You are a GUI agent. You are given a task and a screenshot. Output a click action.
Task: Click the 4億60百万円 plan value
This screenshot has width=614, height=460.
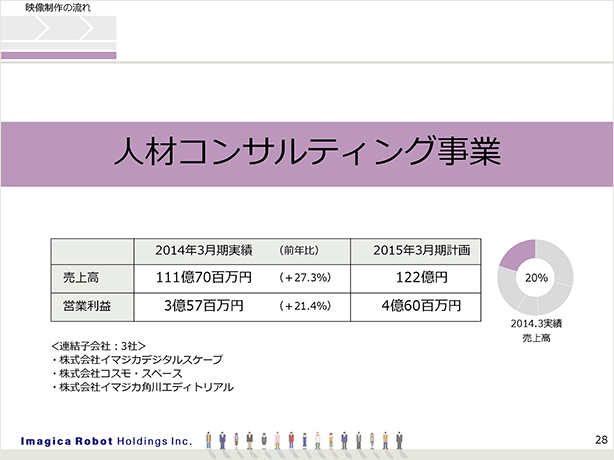(x=420, y=305)
